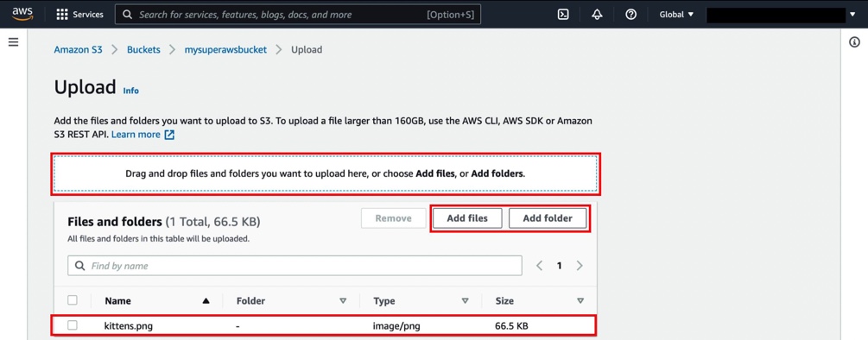Go to Buckets breadcrumb

click(x=143, y=50)
